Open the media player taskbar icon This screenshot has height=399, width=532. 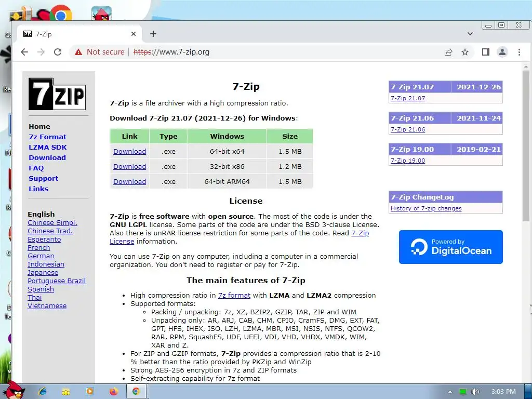[89, 392]
